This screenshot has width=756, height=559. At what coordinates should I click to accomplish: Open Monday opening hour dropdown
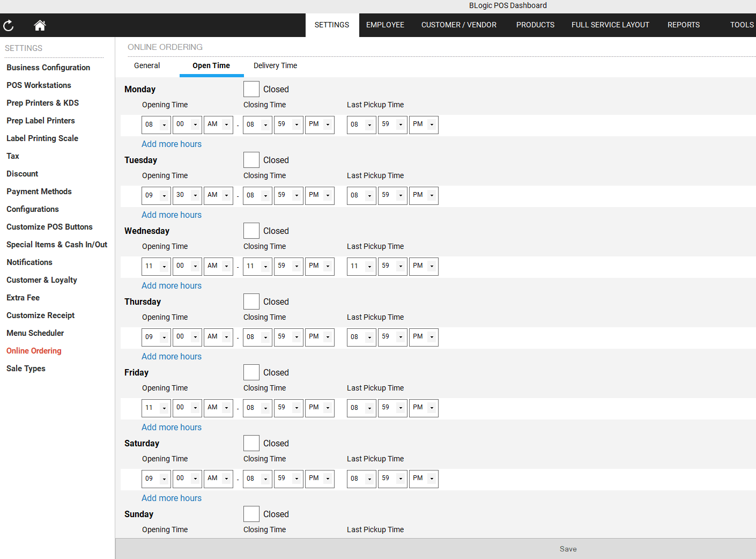156,124
